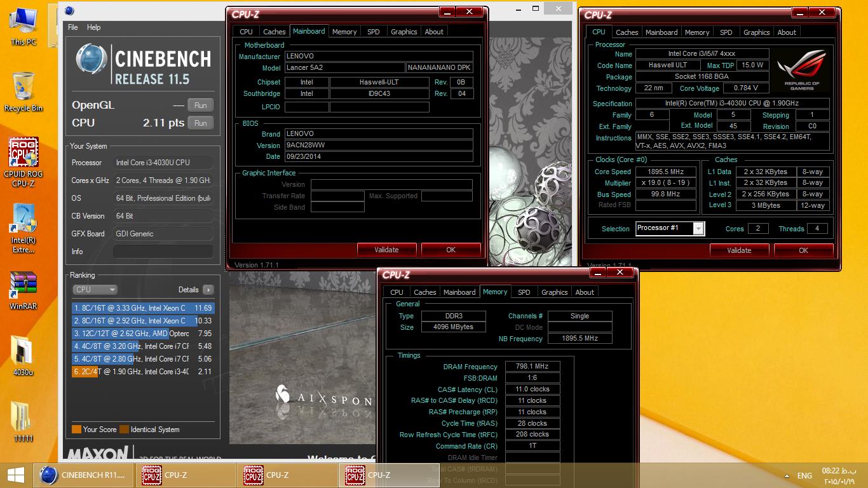Open SPD tab in Mainboard CPU-Z window
The height and width of the screenshot is (488, 868).
[374, 32]
